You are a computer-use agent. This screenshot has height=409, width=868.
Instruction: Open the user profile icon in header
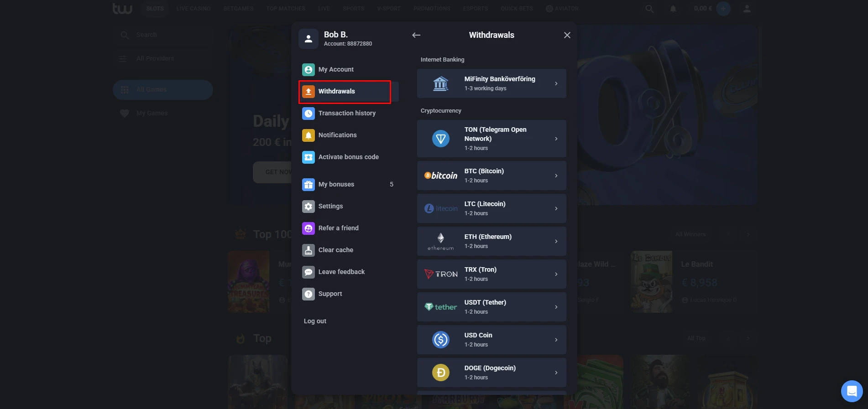(x=747, y=9)
